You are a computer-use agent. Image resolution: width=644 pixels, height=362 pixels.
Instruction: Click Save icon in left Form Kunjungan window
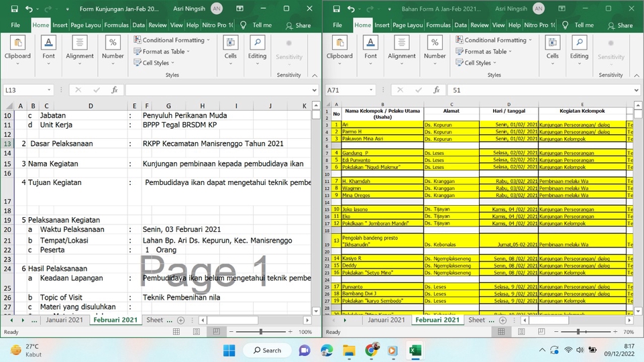[x=14, y=9]
